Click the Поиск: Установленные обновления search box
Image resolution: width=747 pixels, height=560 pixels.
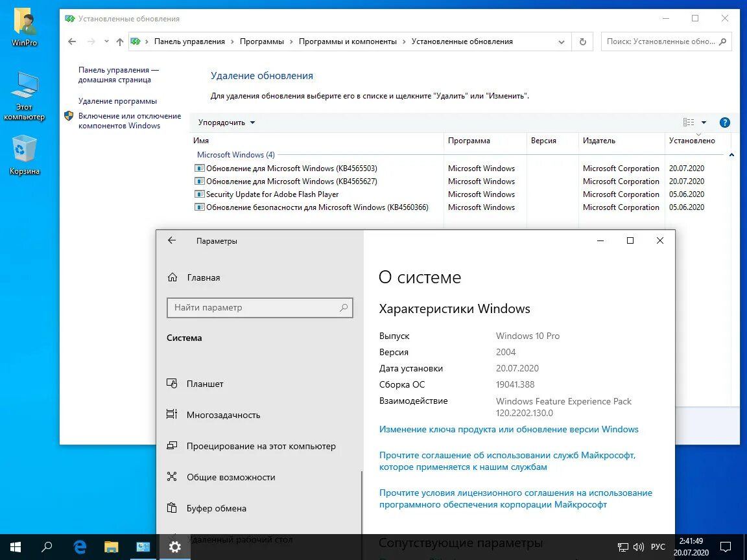666,41
